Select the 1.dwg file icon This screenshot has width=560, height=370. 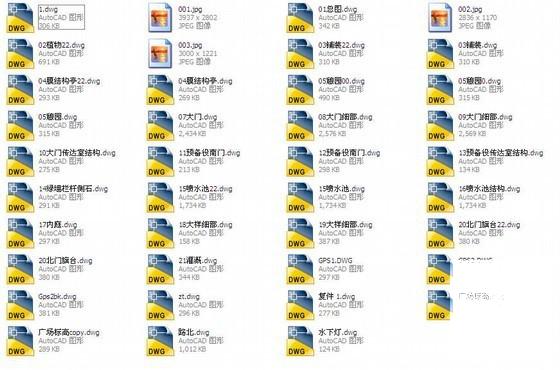pyautogui.click(x=20, y=18)
